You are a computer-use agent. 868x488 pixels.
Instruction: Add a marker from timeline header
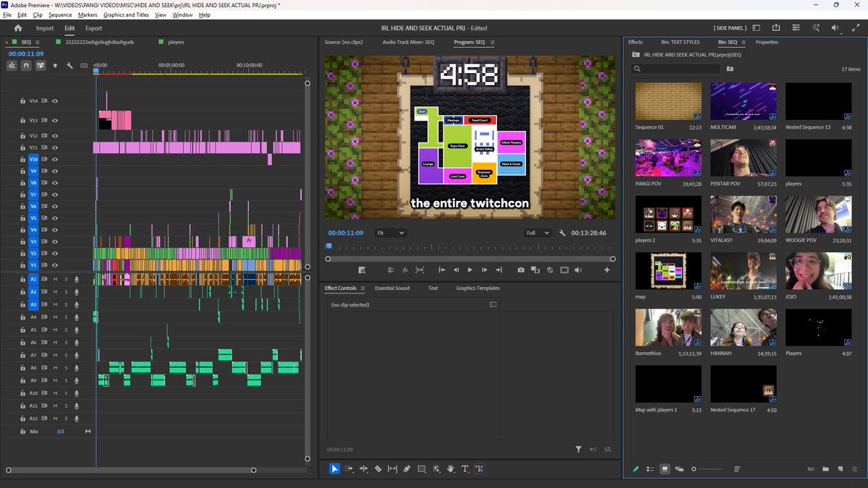click(55, 66)
